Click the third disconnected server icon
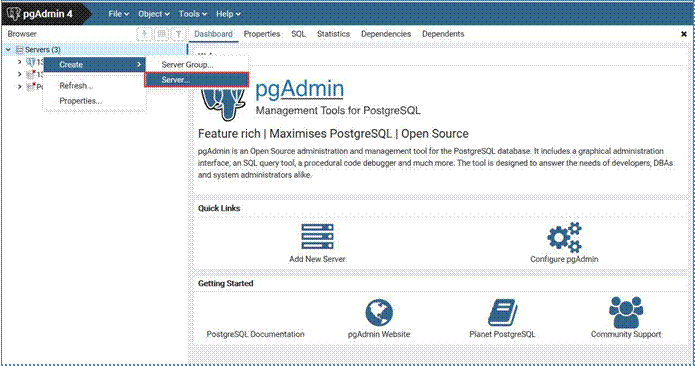This screenshot has height=366, width=695. pyautogui.click(x=31, y=87)
